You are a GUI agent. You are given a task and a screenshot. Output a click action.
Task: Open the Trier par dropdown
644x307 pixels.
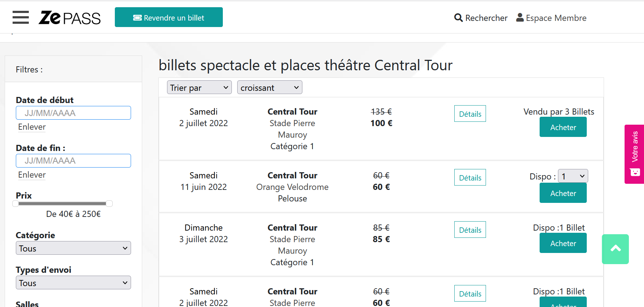pyautogui.click(x=199, y=87)
